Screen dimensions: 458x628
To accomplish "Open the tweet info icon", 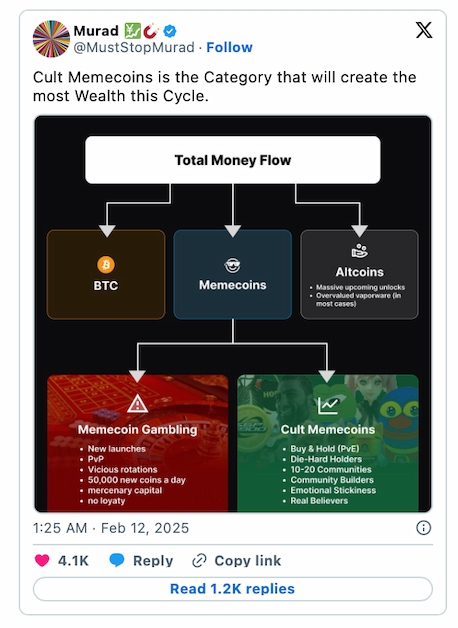I will [424, 528].
